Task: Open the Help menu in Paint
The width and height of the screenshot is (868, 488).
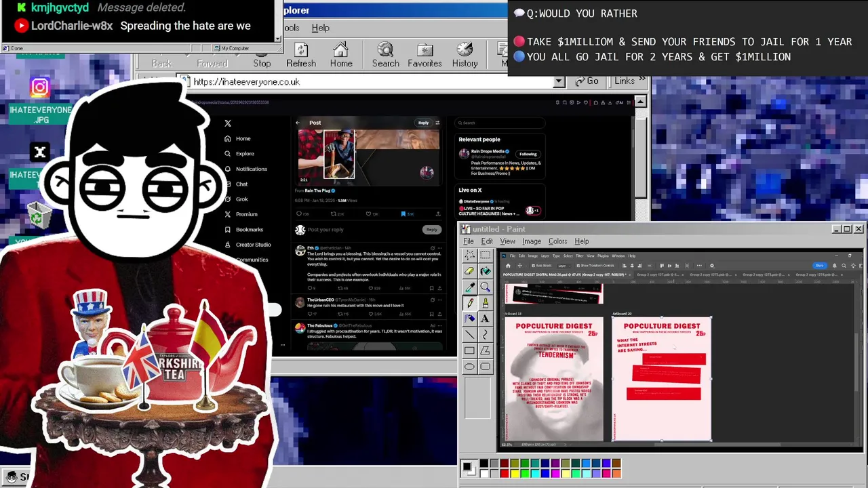Action: point(582,241)
